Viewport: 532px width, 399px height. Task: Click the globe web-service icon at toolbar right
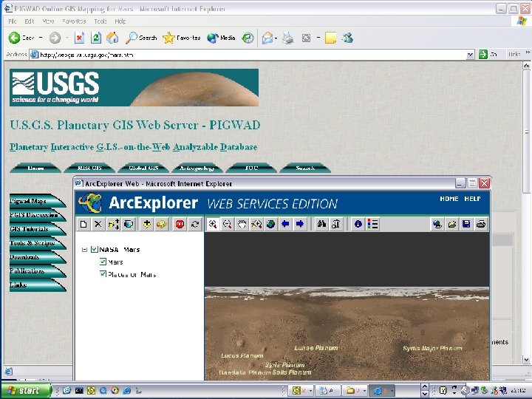pos(437,224)
